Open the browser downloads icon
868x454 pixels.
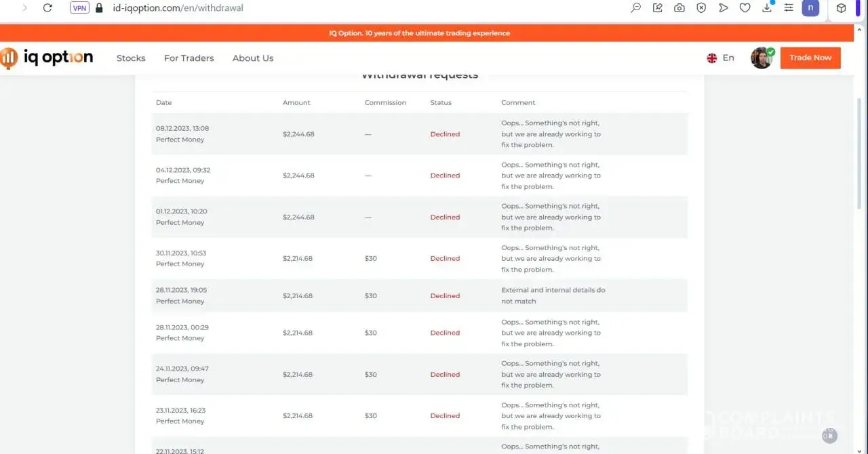pyautogui.click(x=767, y=8)
